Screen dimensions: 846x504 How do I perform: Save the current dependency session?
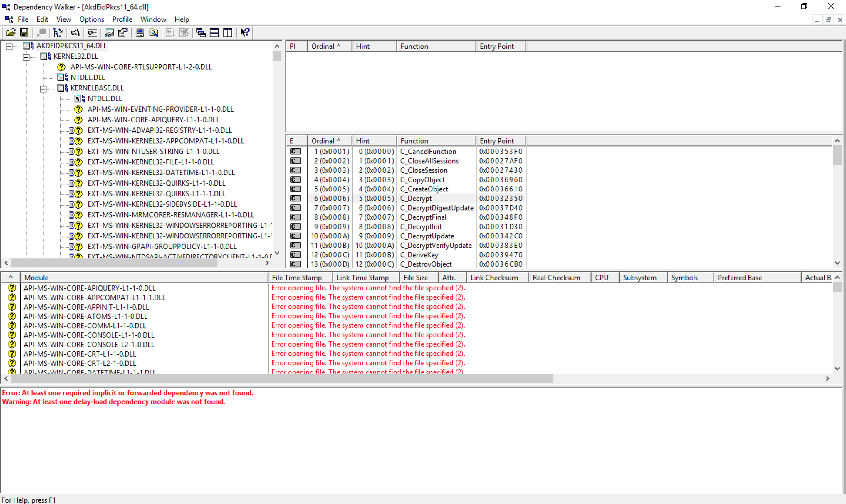tap(24, 33)
